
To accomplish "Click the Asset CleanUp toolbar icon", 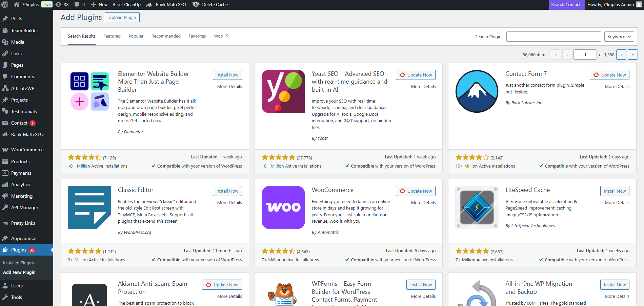I will pyautogui.click(x=126, y=4).
